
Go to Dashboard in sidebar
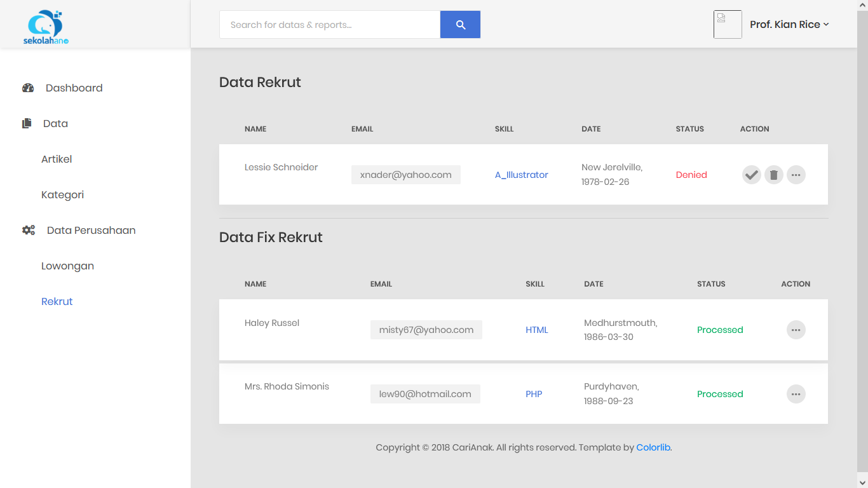coord(74,88)
